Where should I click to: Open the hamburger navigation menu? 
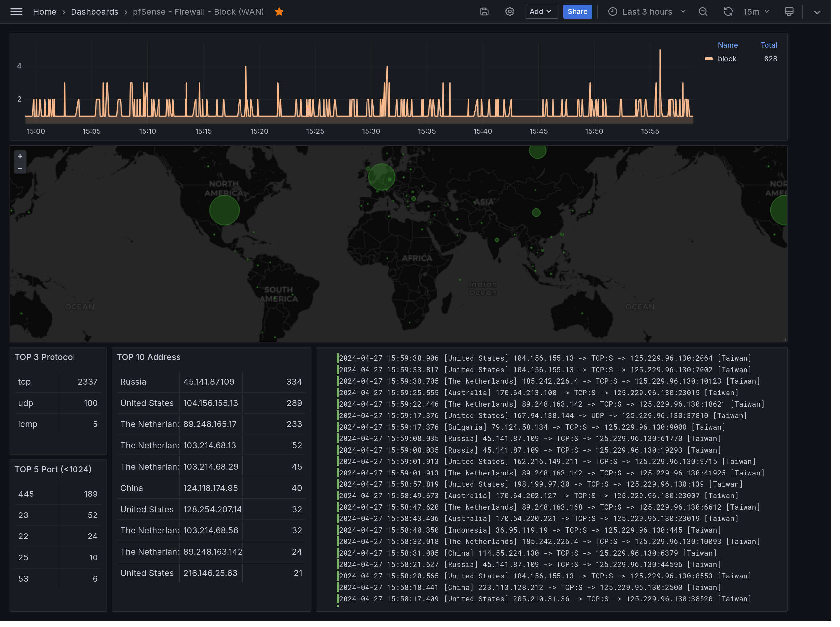click(16, 12)
